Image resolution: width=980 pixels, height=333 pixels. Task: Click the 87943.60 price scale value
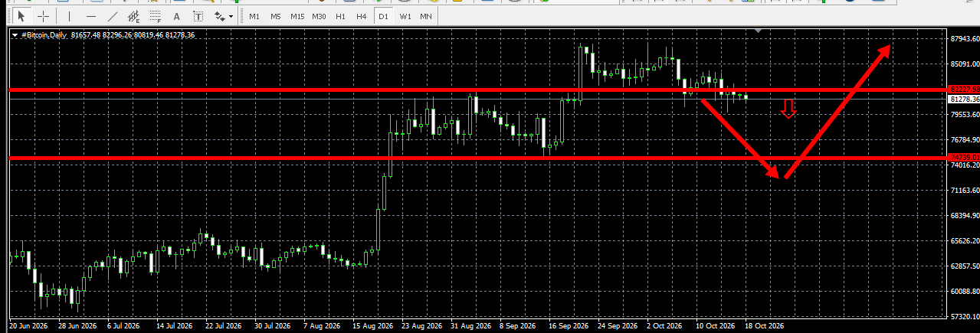click(x=964, y=38)
